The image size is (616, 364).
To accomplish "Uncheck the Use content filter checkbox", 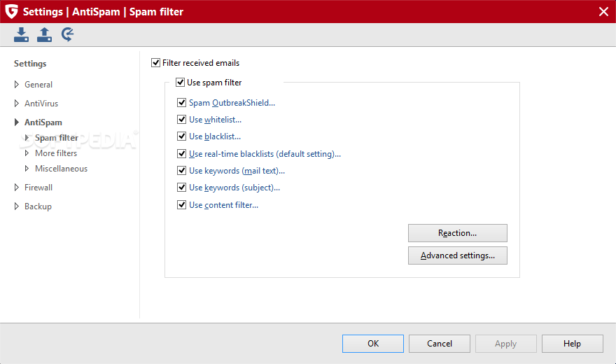I will (181, 205).
